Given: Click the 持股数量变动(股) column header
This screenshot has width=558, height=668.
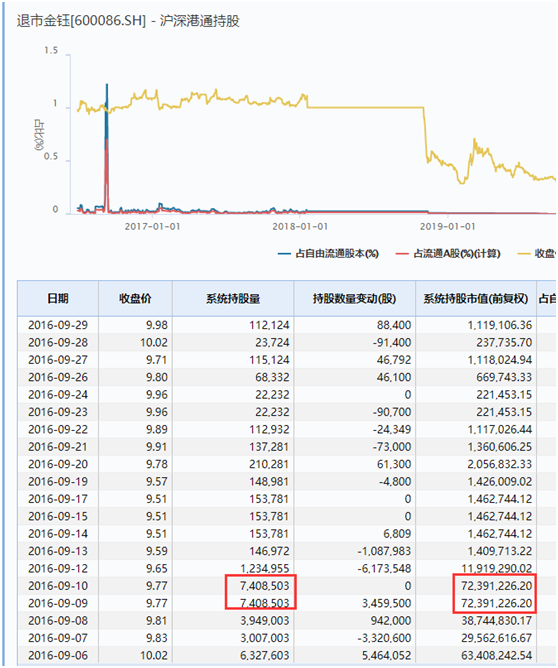Looking at the screenshot, I should tap(354, 299).
